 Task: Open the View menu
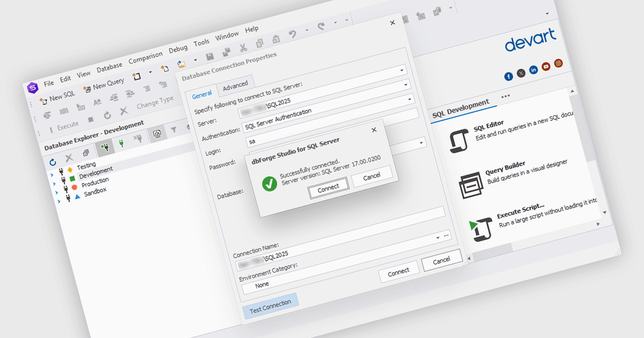83,74
